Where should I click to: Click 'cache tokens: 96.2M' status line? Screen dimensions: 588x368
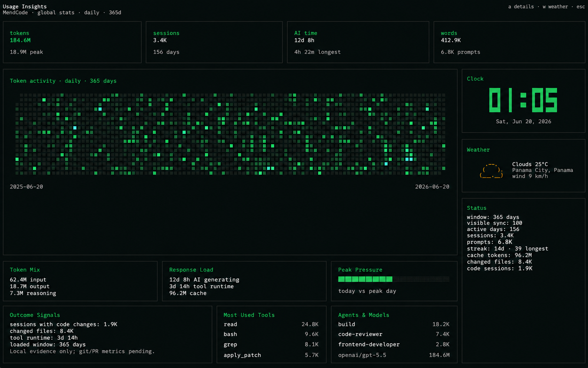pyautogui.click(x=499, y=255)
